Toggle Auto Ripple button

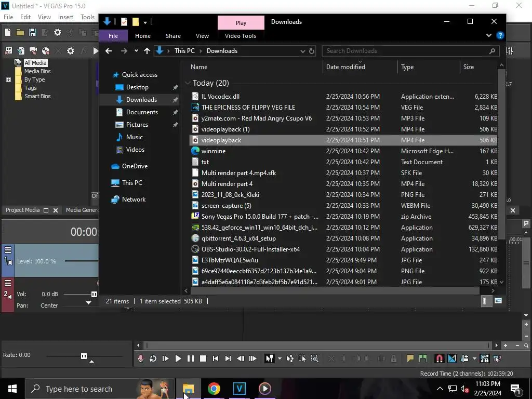[464, 358]
